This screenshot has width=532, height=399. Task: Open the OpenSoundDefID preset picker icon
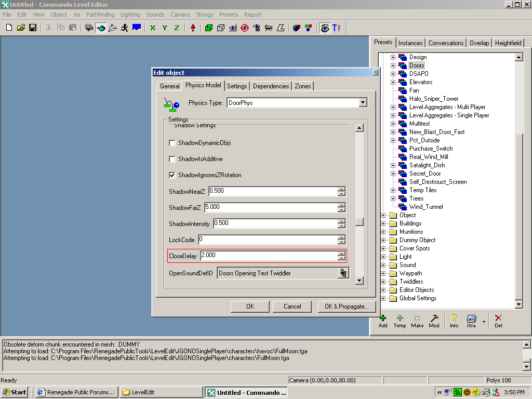click(343, 273)
